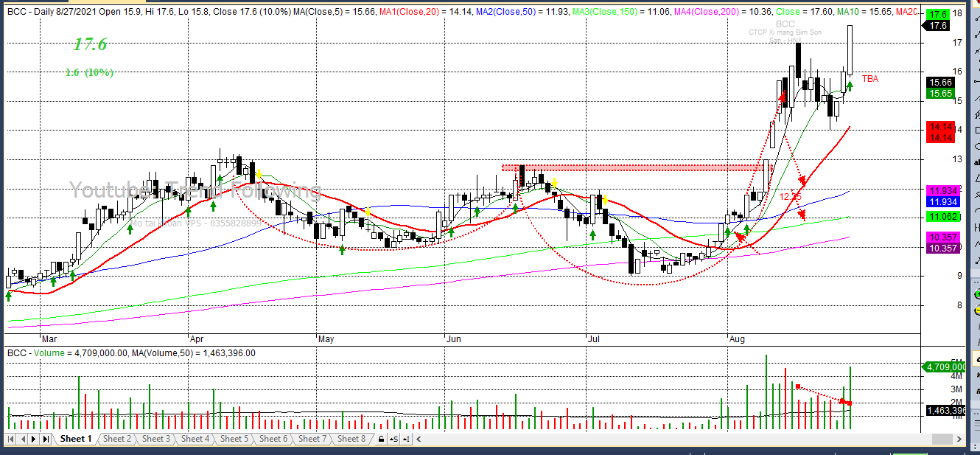Click the green 4,709,000 volume label
Viewport: 980px width, 455px height.
pos(943,367)
